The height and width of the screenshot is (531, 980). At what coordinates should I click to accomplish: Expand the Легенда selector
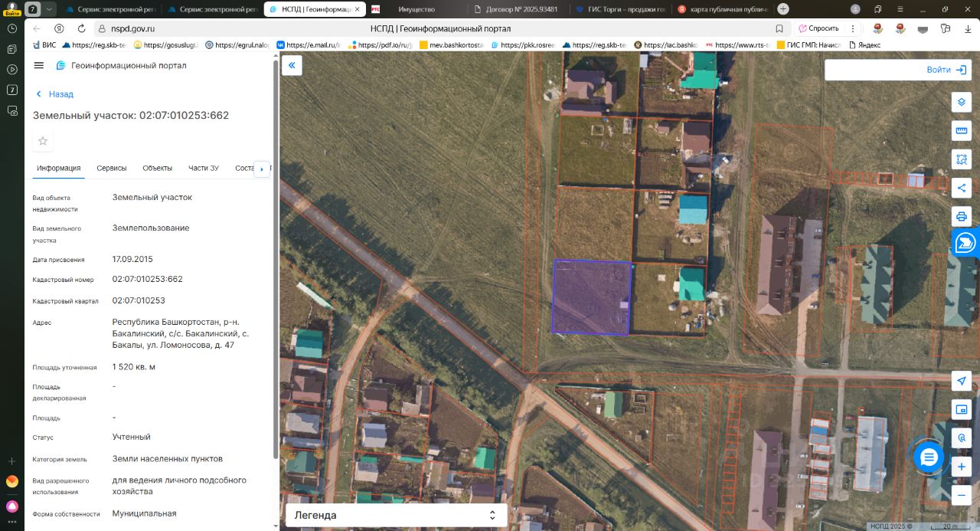click(395, 515)
